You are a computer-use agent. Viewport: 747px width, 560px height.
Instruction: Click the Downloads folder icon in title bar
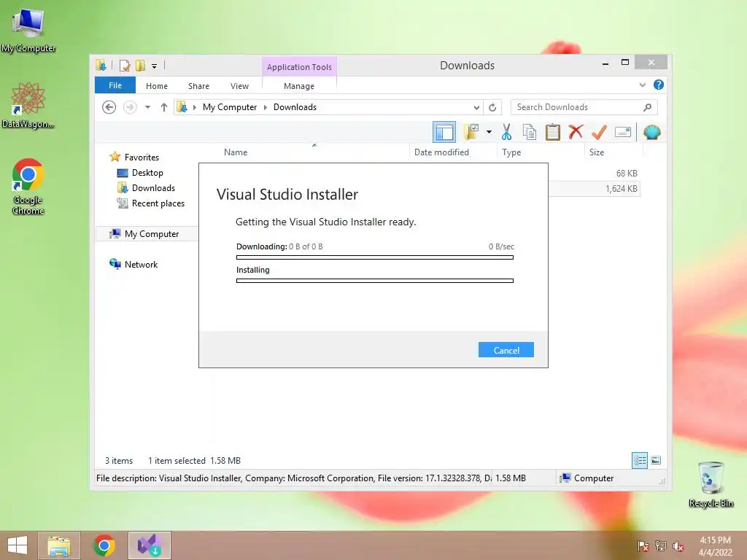101,65
